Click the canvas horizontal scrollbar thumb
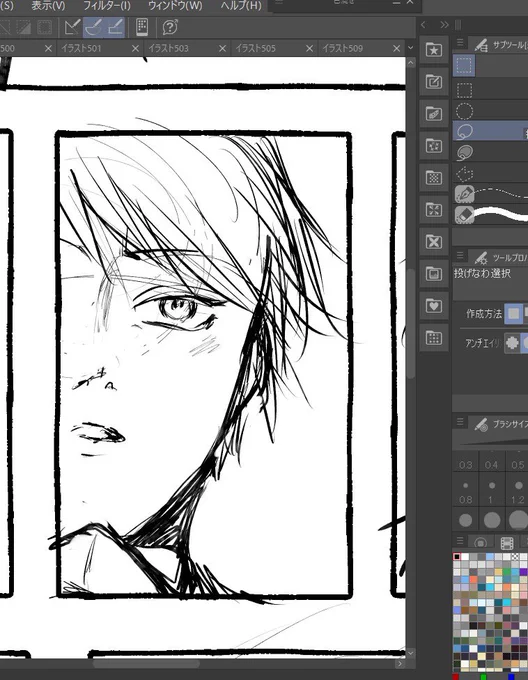 (x=146, y=664)
